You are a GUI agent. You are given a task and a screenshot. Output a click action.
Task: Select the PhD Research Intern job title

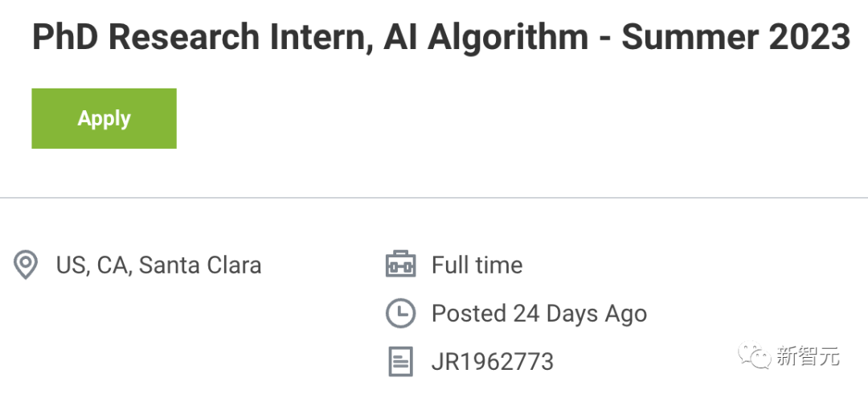(x=441, y=37)
